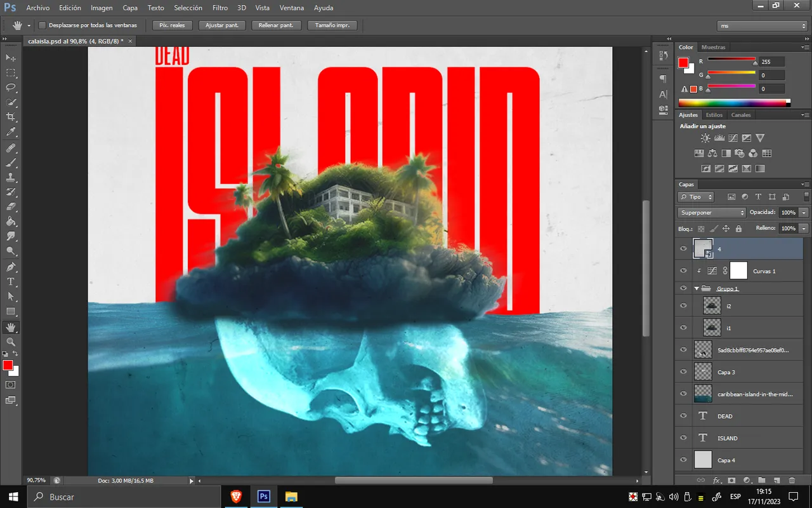Open File Explorer from taskbar
812x508 pixels.
click(291, 497)
